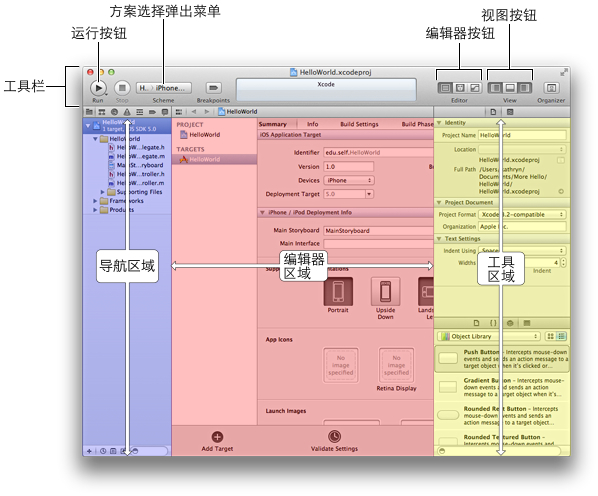This screenshot has width=598, height=496.
Task: Open the Deployment Target combo box arrow
Action: [x=369, y=194]
